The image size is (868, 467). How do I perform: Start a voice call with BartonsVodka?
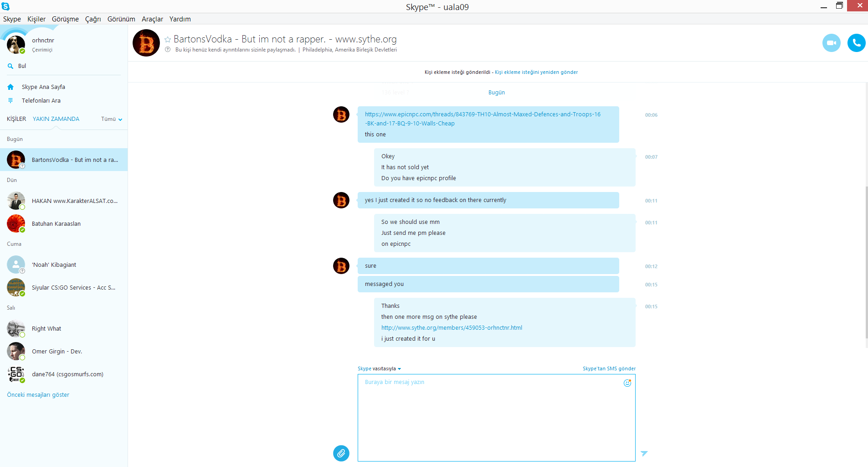pyautogui.click(x=856, y=43)
